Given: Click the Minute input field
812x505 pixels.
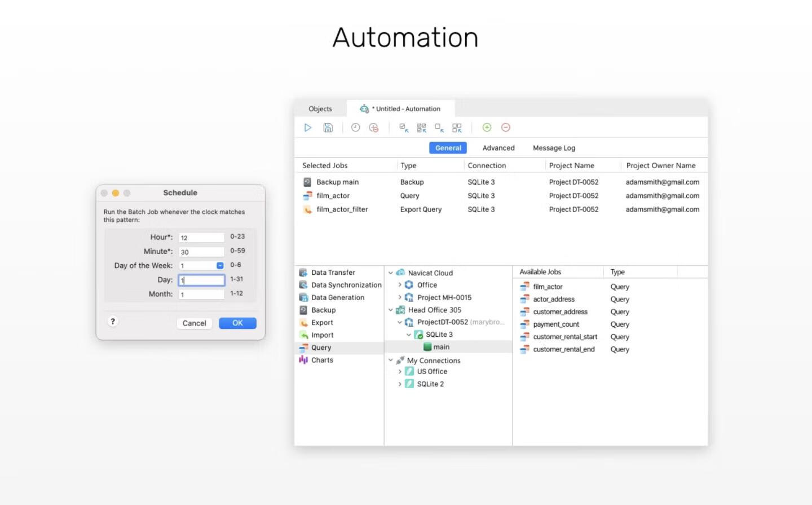Looking at the screenshot, I should (201, 252).
